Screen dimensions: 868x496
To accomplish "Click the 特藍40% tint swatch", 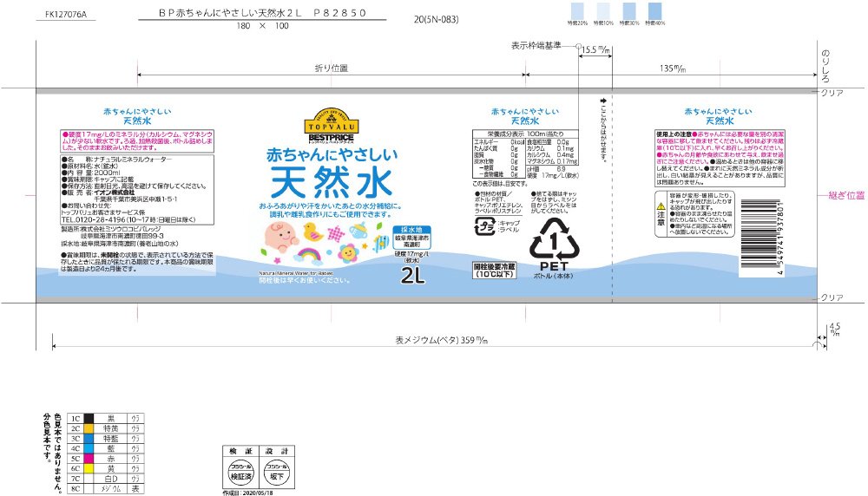I will 654,11.
